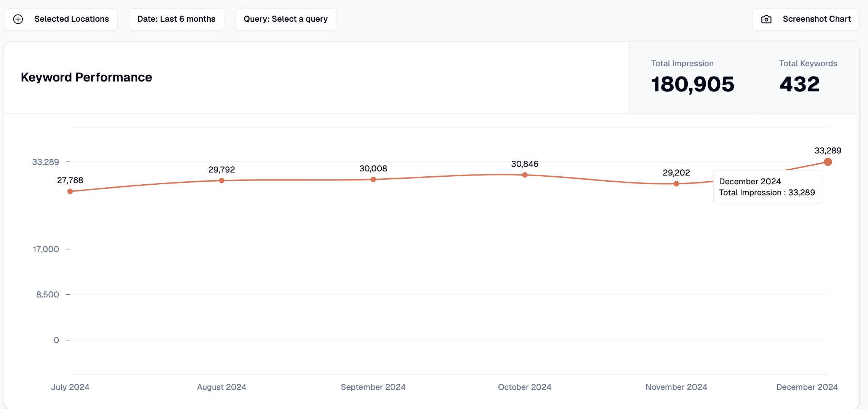The width and height of the screenshot is (868, 409).
Task: Click the October 2024 data point marker
Action: coord(525,175)
